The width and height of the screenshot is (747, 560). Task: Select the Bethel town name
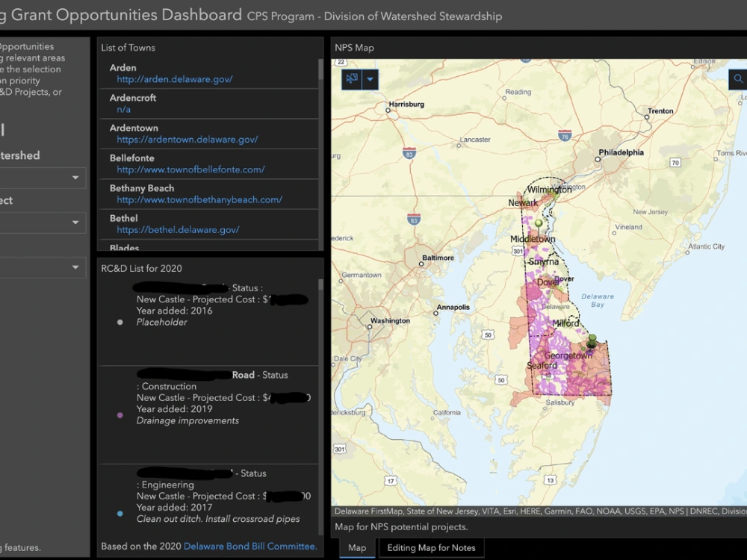click(x=124, y=218)
